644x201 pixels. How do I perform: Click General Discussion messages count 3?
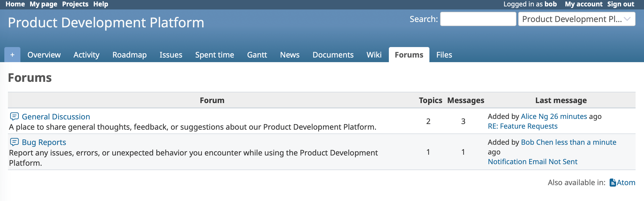point(463,121)
